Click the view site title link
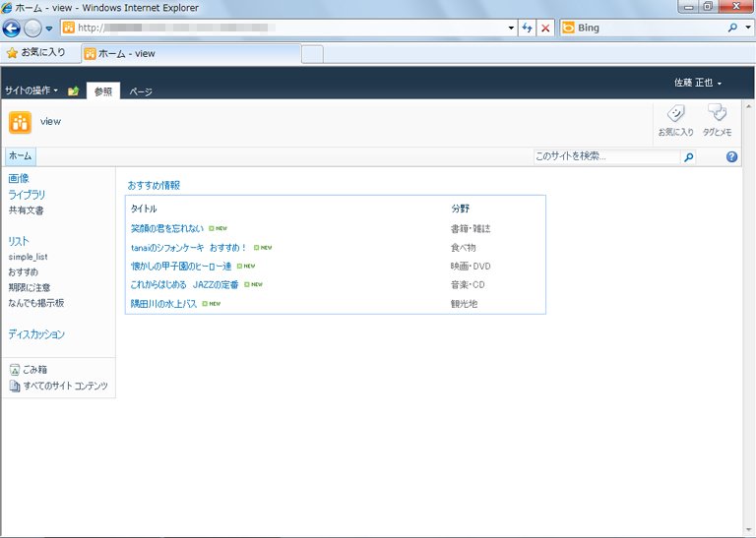Viewport: 756px width, 538px height. click(x=50, y=121)
